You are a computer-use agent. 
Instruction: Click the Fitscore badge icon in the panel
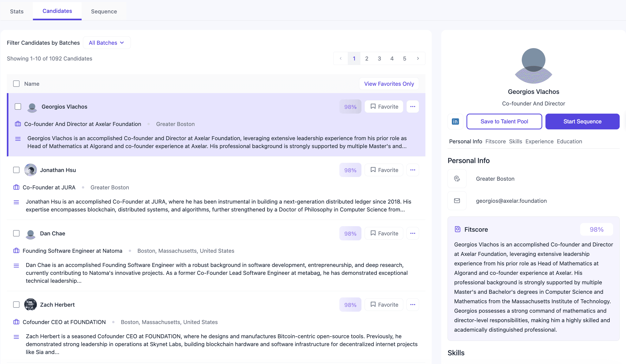tap(458, 229)
